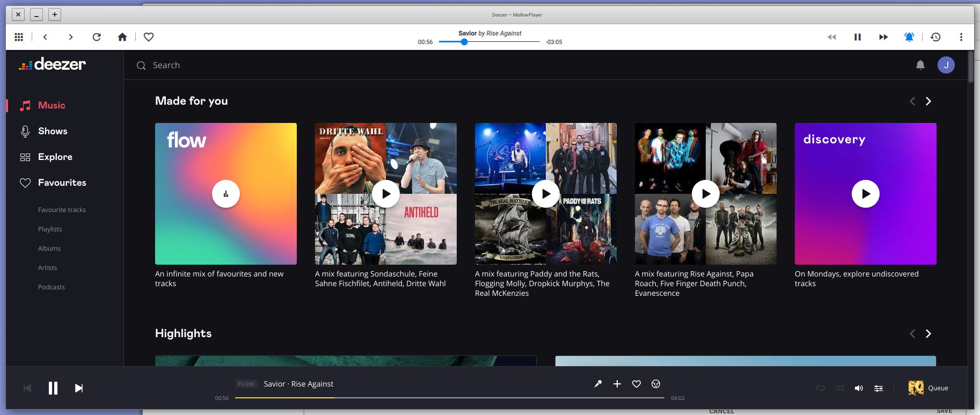Screen dimensions: 980x415
Task: Click the flow mix description text
Action: click(220, 279)
